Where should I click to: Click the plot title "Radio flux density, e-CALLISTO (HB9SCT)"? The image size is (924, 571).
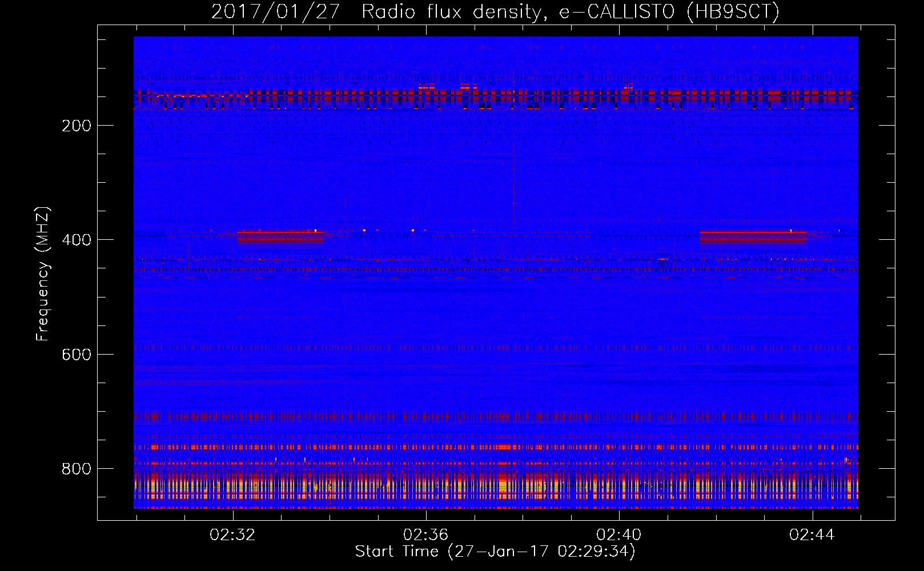click(x=571, y=11)
